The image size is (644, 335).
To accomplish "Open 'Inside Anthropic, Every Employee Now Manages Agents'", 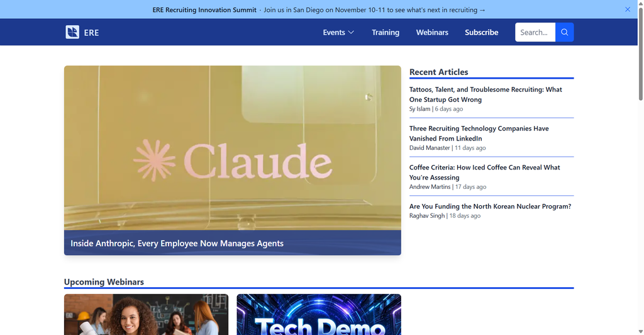I will coord(177,243).
